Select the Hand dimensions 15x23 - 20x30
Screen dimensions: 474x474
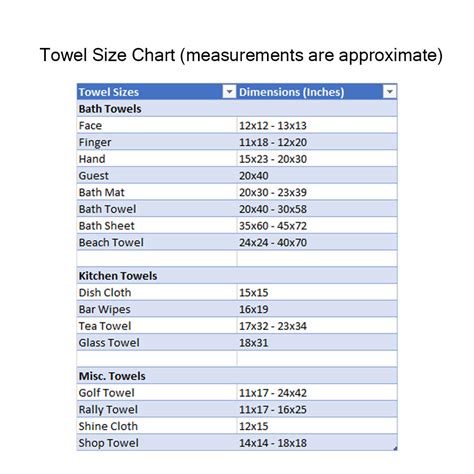[317, 159]
